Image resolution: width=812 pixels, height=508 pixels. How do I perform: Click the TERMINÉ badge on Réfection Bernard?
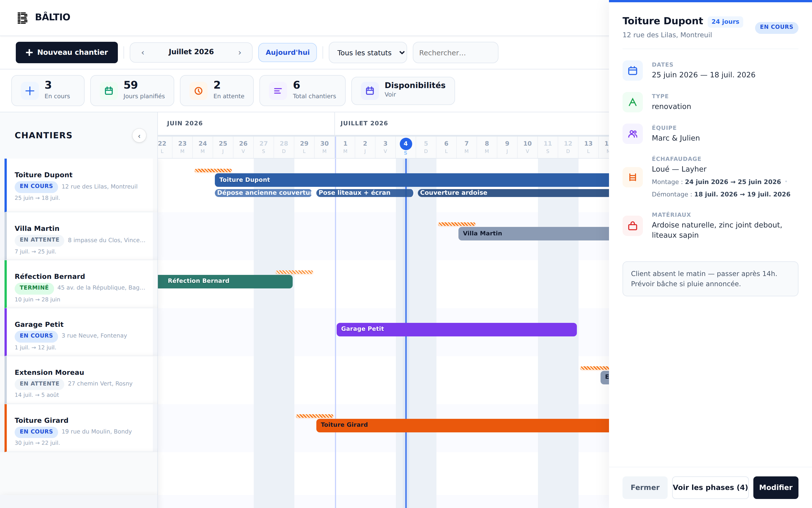34,288
